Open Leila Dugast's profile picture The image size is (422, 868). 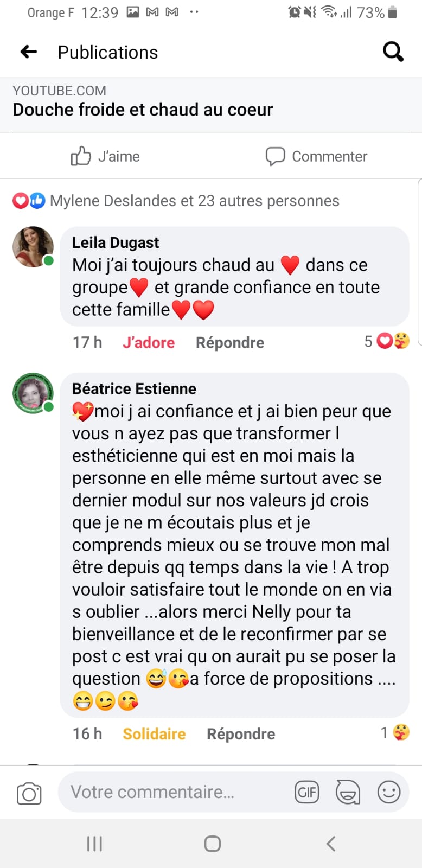click(33, 247)
